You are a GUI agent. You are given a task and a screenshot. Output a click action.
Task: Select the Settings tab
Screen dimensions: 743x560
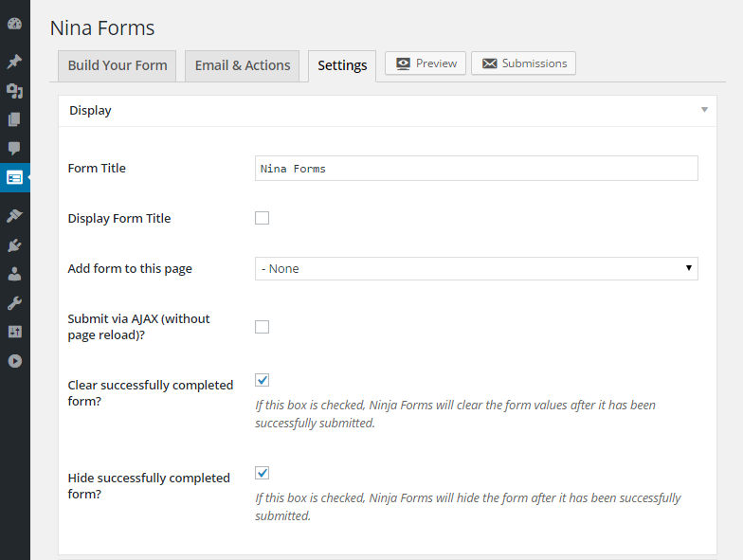click(x=342, y=65)
